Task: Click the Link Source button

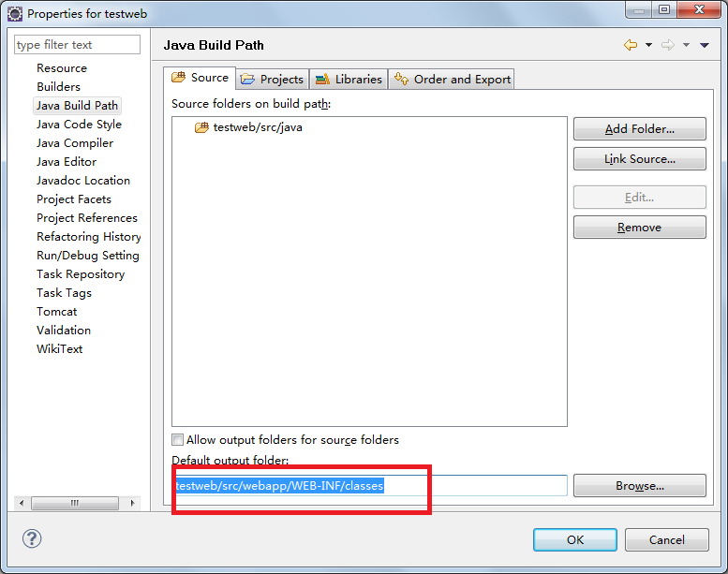Action: (x=639, y=158)
